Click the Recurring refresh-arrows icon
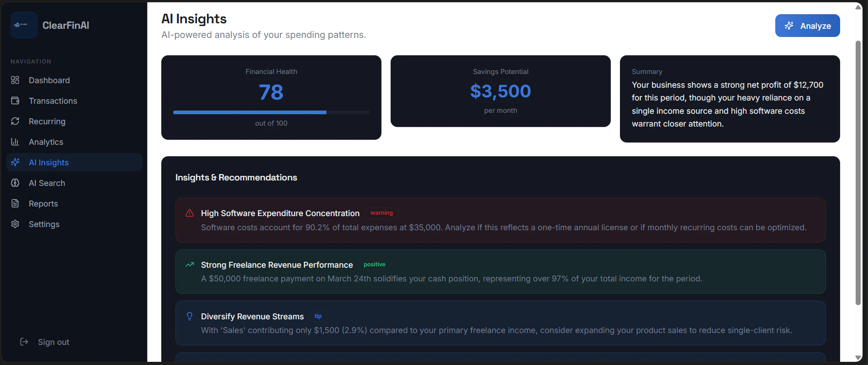 click(15, 121)
